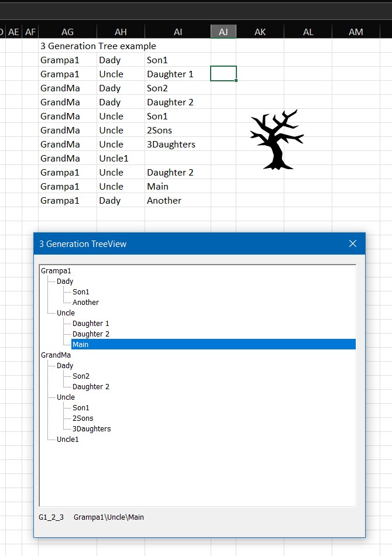Screen dimensions: 392x556
Task: Select the highlighted Main tree item
Action: pyautogui.click(x=81, y=345)
